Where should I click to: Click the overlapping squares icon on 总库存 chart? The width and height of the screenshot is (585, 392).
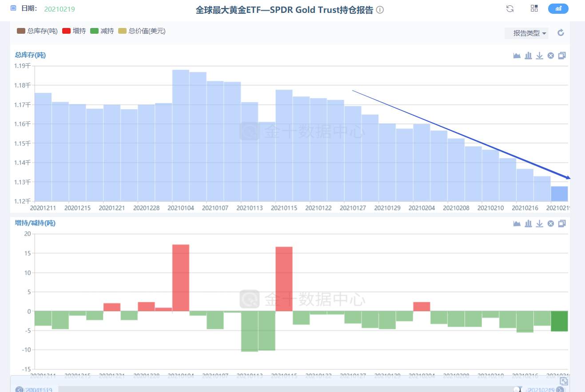[x=562, y=55]
